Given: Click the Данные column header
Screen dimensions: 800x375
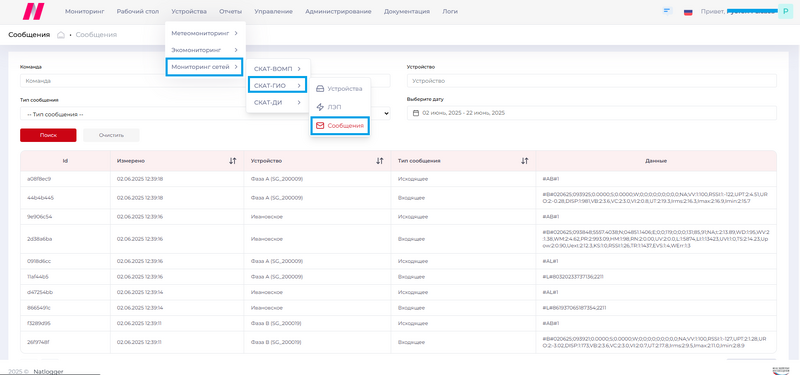Looking at the screenshot, I should click(x=656, y=161).
